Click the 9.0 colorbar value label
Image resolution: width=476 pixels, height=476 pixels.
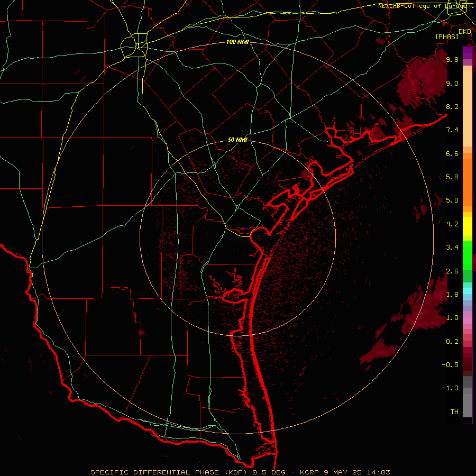(452, 83)
